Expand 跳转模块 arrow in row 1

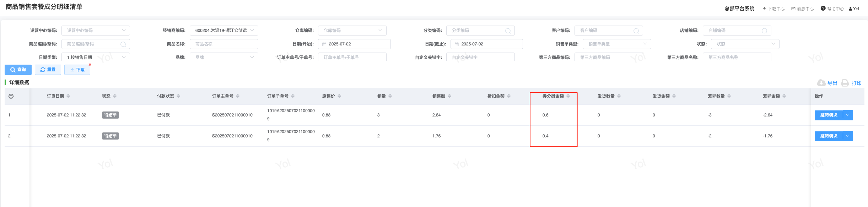(848, 115)
